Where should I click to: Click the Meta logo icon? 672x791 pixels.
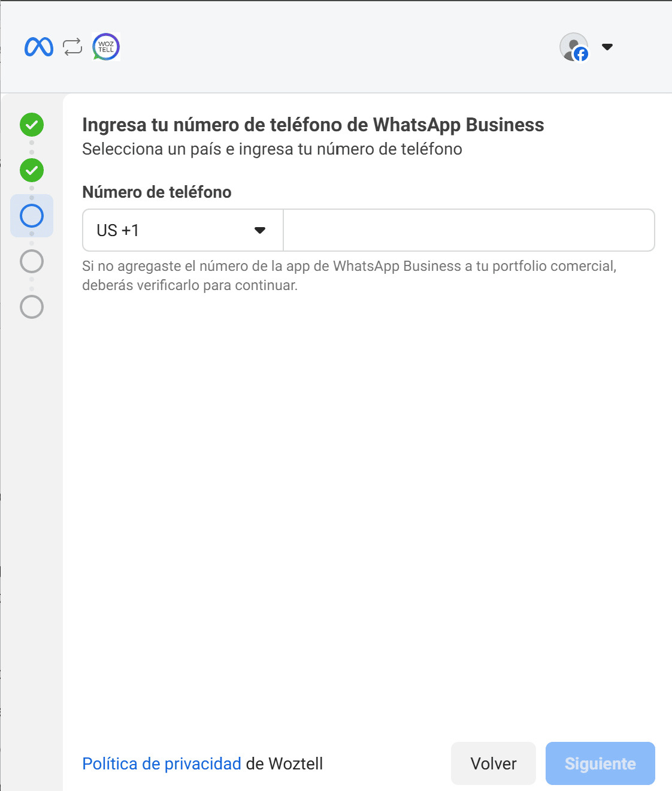[x=39, y=47]
